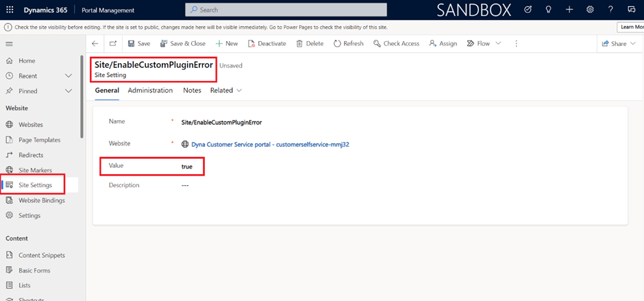Open record in new window icon

pos(112,43)
